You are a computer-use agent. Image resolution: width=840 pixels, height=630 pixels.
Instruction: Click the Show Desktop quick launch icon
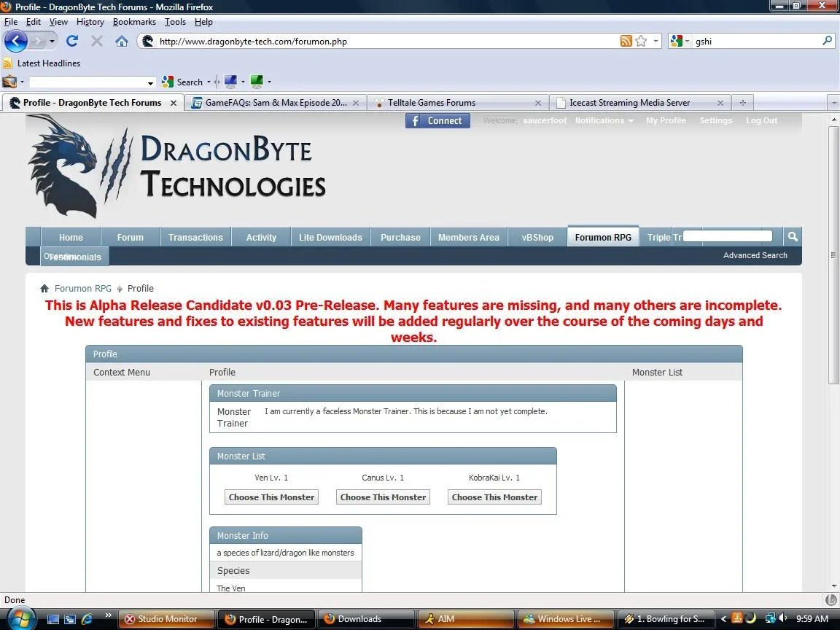(53, 619)
